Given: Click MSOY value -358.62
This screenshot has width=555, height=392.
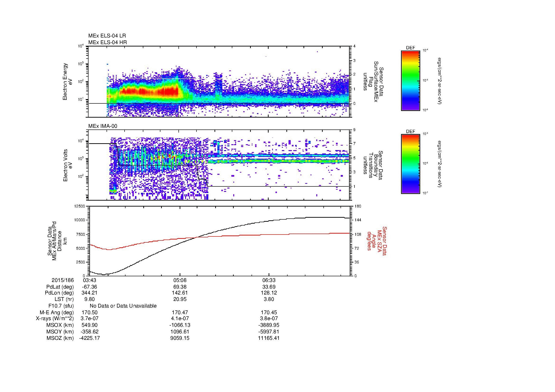Looking at the screenshot, I should tap(90, 332).
